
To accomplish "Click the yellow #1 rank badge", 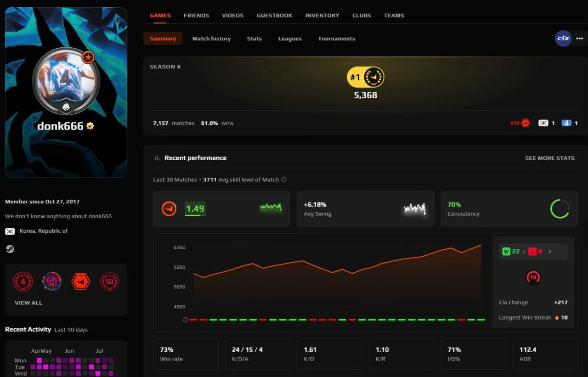I will click(366, 77).
